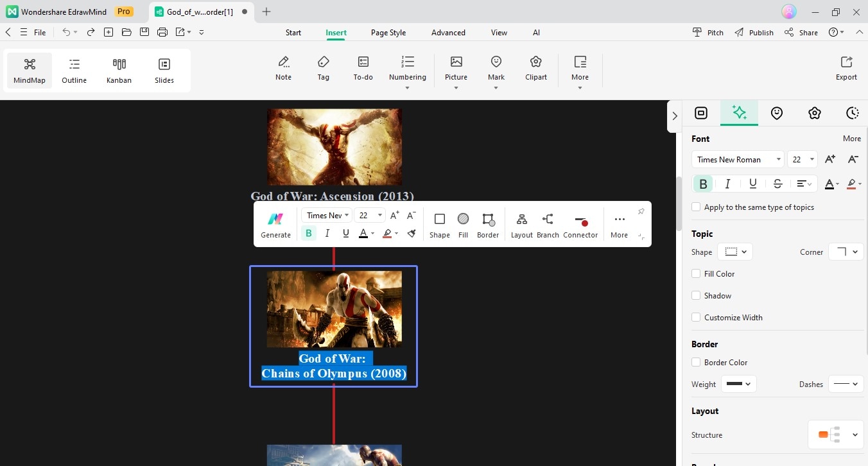The height and width of the screenshot is (466, 868).
Task: Insert a To-do checkbox item
Action: pyautogui.click(x=363, y=69)
